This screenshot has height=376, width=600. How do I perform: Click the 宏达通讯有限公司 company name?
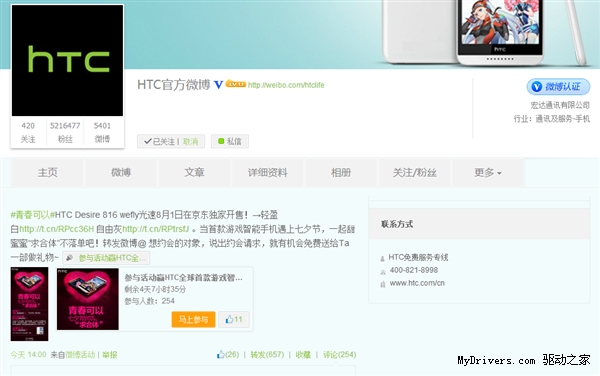[560, 105]
